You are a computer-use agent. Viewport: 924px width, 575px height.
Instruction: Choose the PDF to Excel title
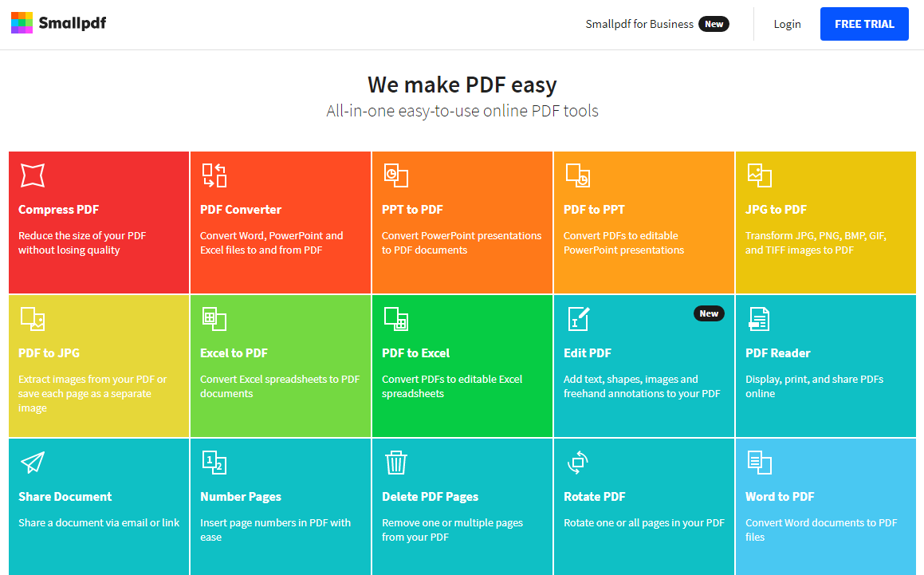tap(415, 352)
